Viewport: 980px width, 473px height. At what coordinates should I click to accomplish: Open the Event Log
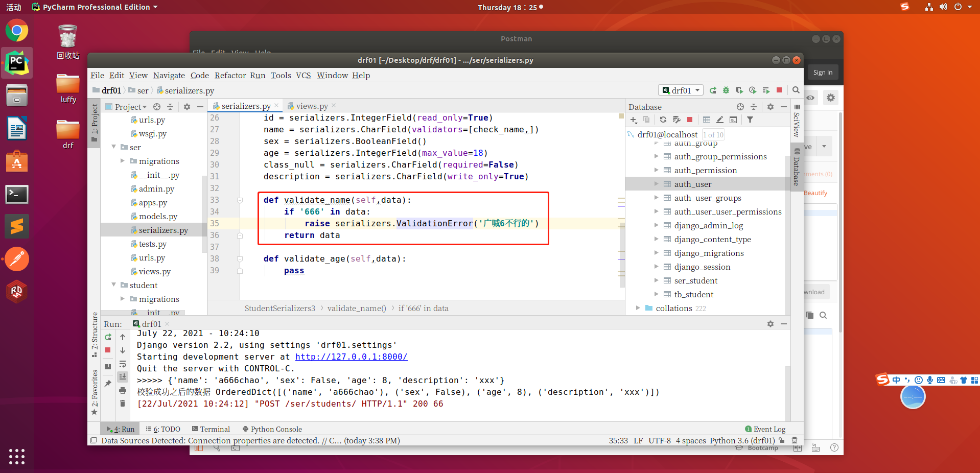click(765, 429)
